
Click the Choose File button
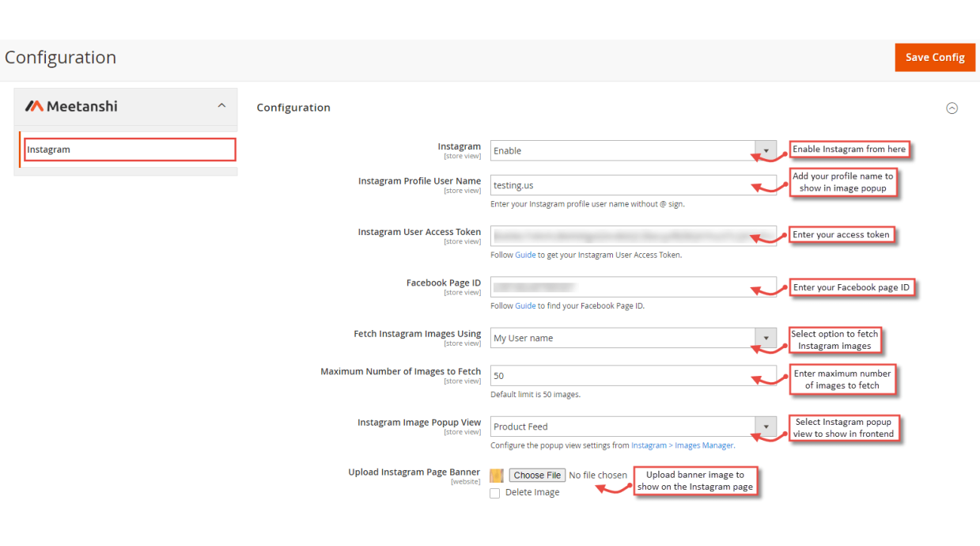(537, 475)
